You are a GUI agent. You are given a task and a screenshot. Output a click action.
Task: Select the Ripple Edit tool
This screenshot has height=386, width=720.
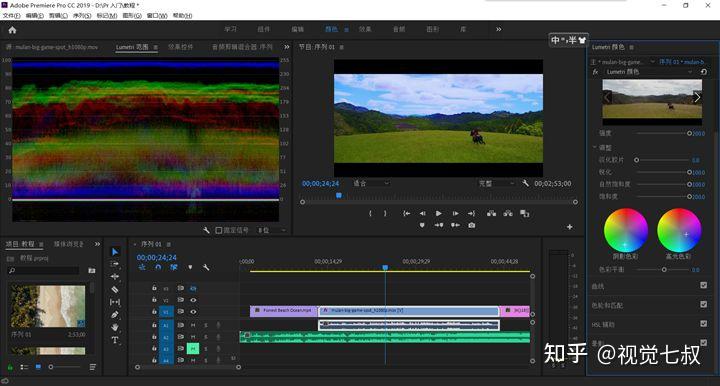coord(115,276)
